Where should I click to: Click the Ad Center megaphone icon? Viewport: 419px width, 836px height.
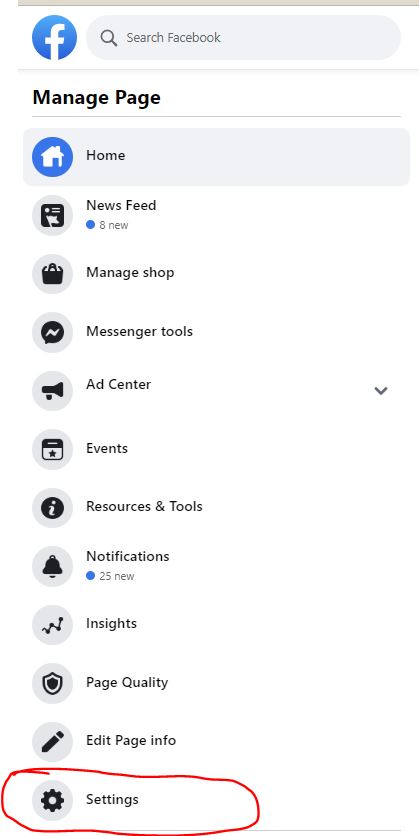point(52,391)
